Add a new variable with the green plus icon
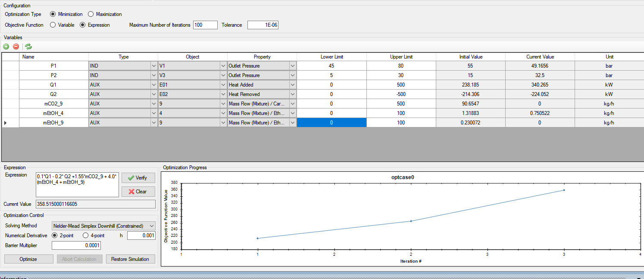 6,46
